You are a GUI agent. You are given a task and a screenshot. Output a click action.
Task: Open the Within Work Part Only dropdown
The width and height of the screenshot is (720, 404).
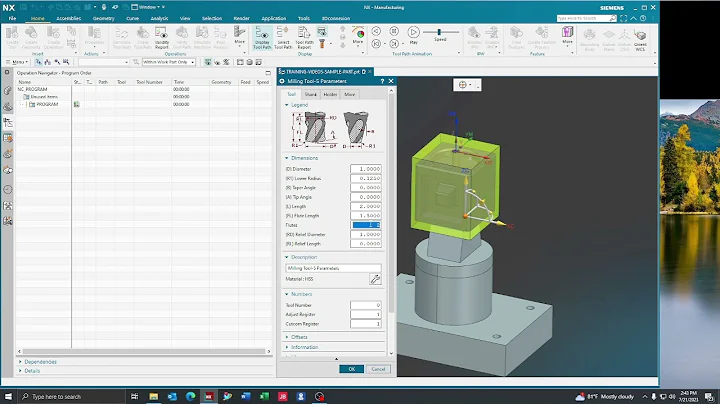pyautogui.click(x=169, y=62)
